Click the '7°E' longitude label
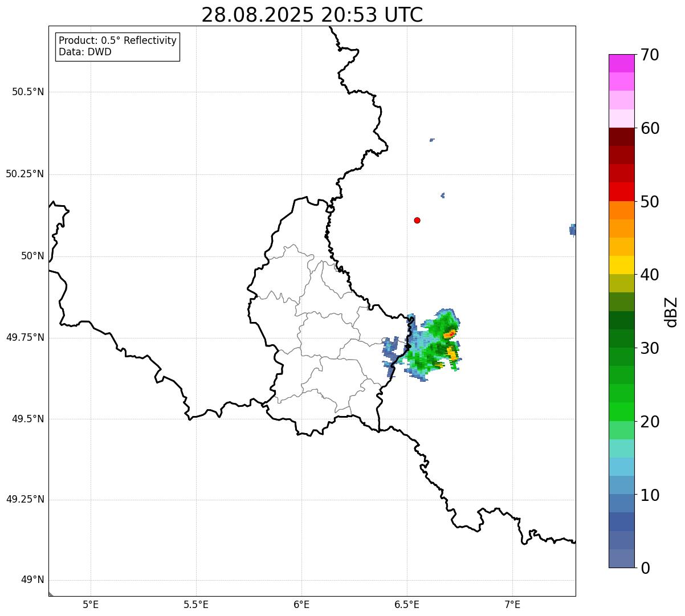 tap(512, 604)
